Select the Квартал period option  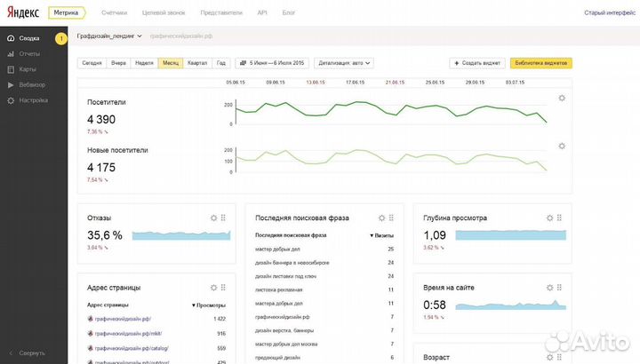coord(197,64)
